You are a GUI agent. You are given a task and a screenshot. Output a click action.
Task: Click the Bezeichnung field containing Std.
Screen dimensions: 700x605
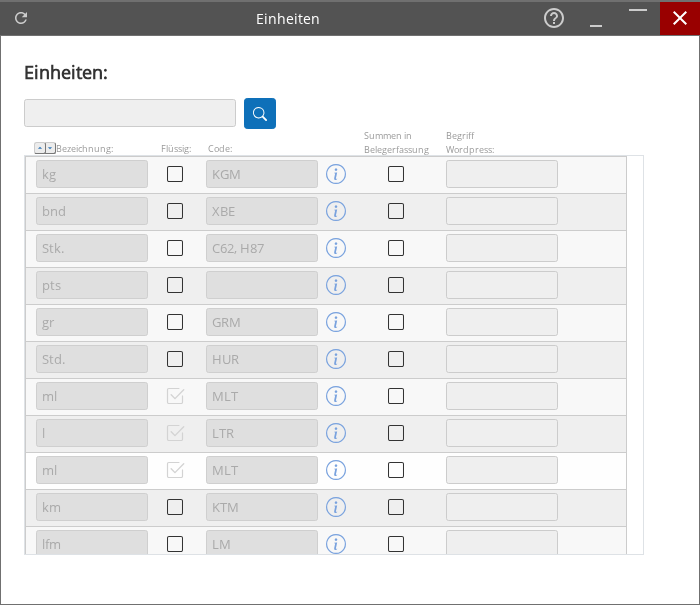(92, 359)
